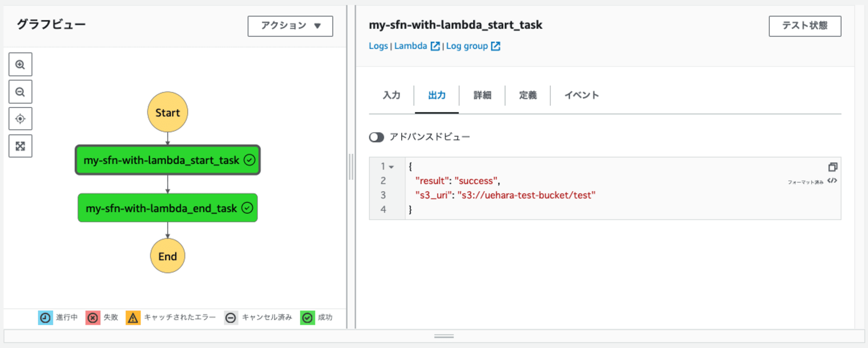Zoom in on the graph view
Viewport: 868px width, 348px height.
point(20,65)
